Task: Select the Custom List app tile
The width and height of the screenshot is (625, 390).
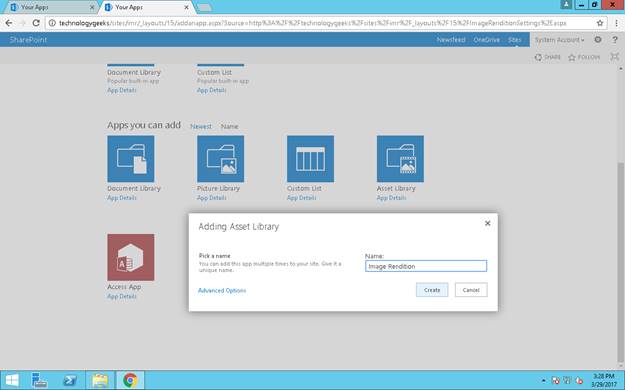Action: [x=311, y=159]
